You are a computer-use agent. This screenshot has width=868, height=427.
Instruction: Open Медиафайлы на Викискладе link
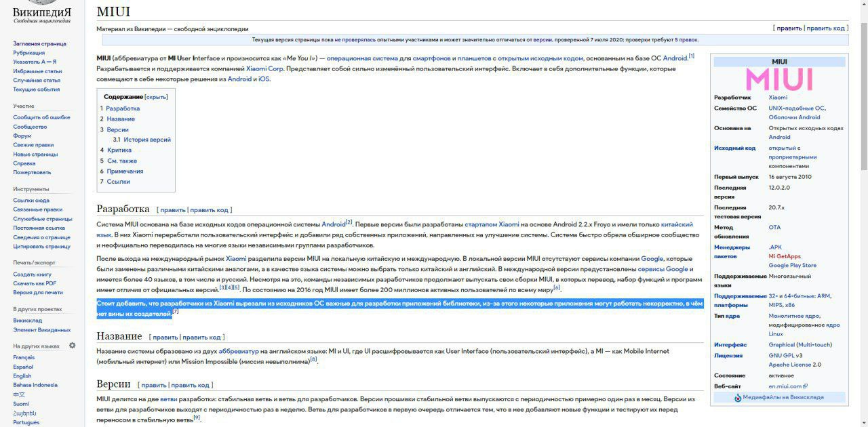tap(783, 397)
